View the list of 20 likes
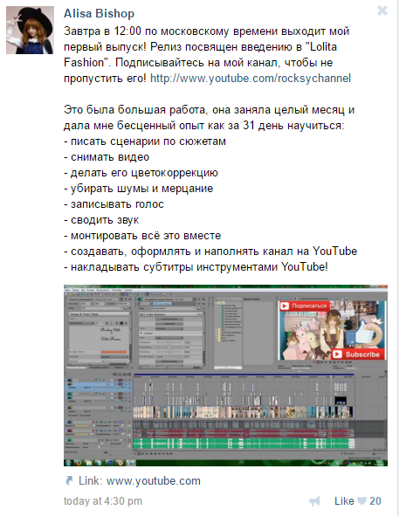 click(x=375, y=501)
